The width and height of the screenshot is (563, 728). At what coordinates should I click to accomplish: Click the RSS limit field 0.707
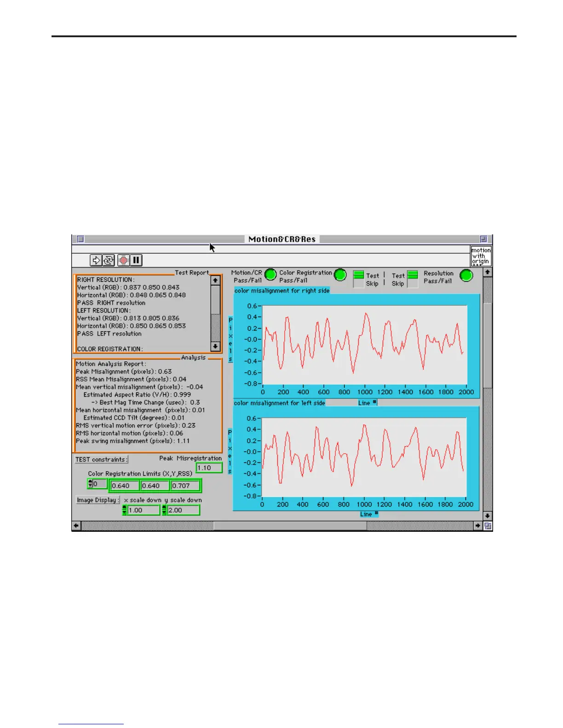coord(185,486)
